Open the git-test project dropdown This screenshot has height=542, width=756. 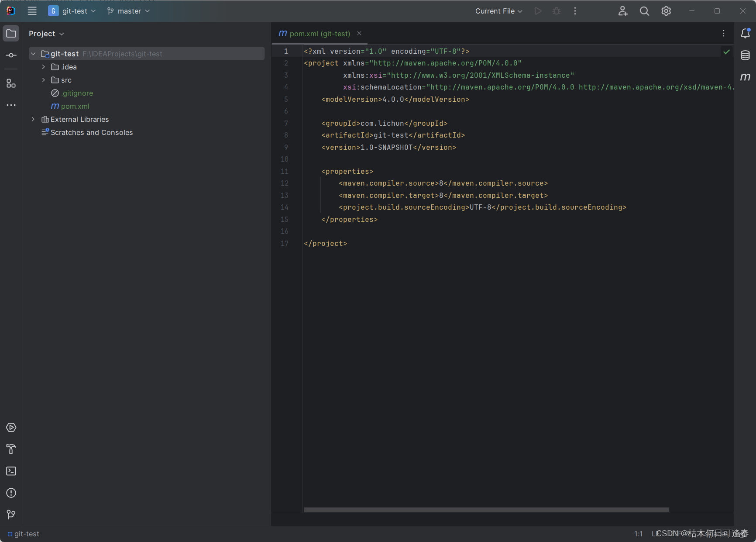[72, 11]
